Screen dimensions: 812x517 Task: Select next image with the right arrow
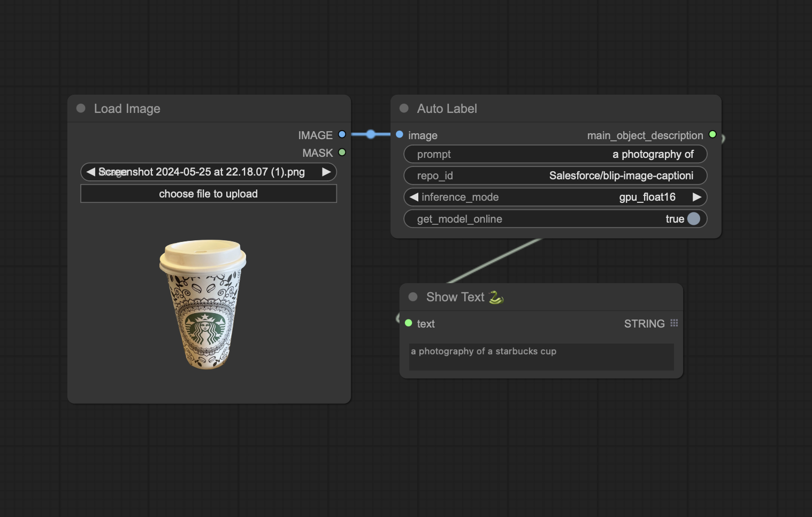tap(326, 172)
